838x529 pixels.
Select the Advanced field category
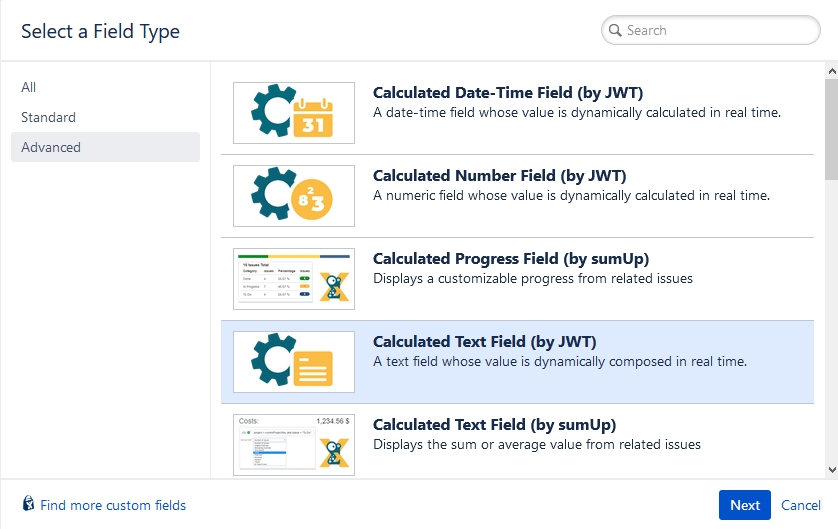pyautogui.click(x=51, y=147)
